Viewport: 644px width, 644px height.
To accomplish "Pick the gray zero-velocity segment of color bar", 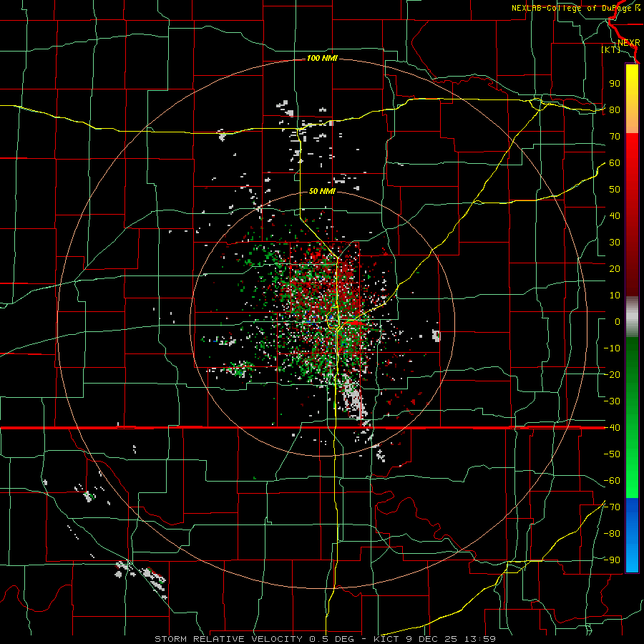I will 632,317.
